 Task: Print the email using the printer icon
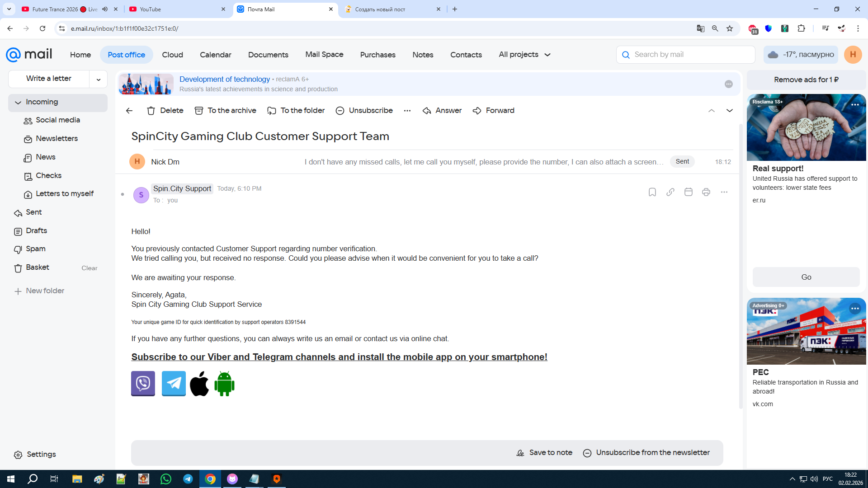tap(706, 192)
